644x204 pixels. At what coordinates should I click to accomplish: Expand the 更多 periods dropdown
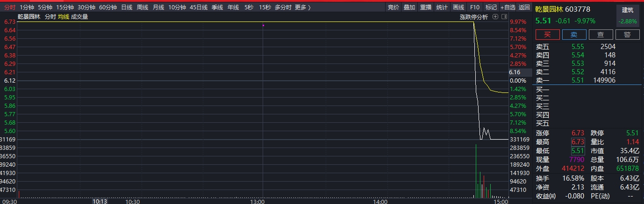point(302,7)
